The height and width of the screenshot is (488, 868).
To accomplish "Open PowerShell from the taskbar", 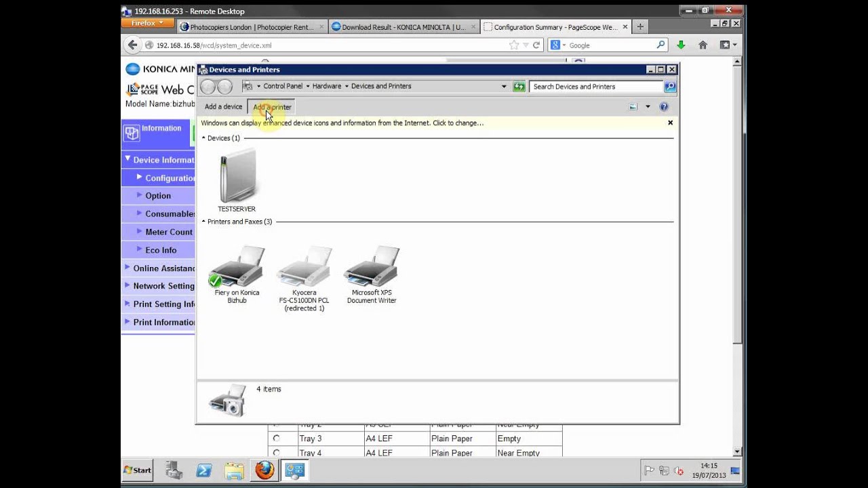I will [204, 470].
